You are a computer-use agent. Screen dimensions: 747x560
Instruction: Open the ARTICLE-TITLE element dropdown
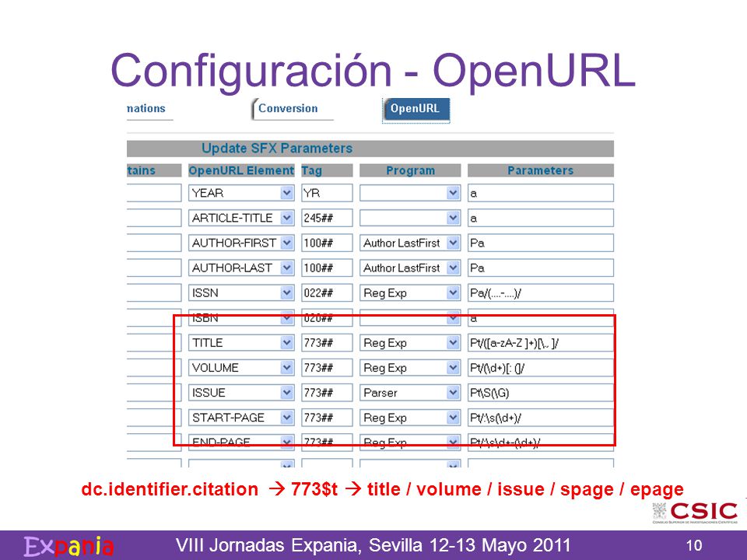241,218
